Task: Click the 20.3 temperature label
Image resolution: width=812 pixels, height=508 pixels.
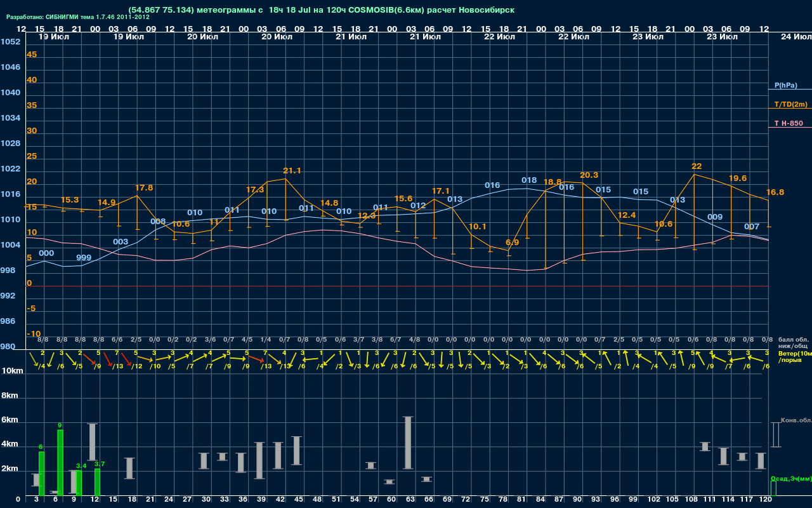Action: pyautogui.click(x=589, y=175)
